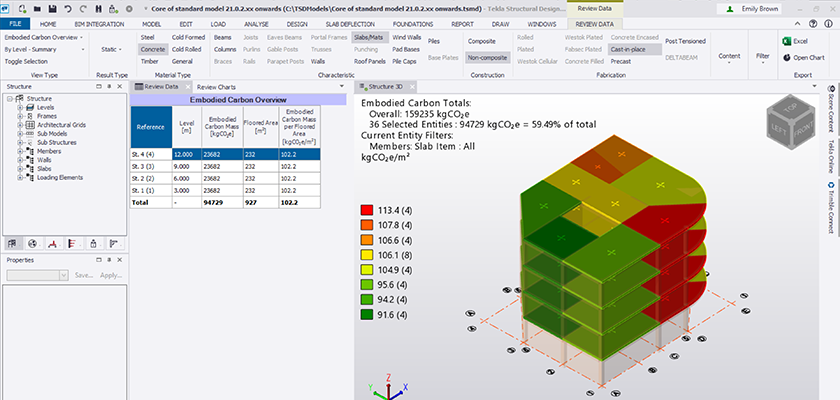Switch to the HOME ribbon tab

48,24
